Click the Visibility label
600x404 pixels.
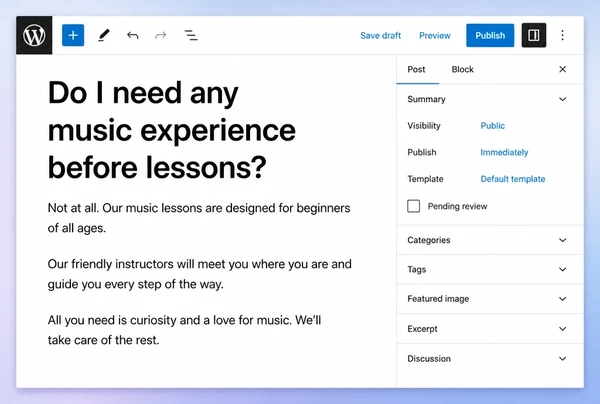pyautogui.click(x=424, y=125)
